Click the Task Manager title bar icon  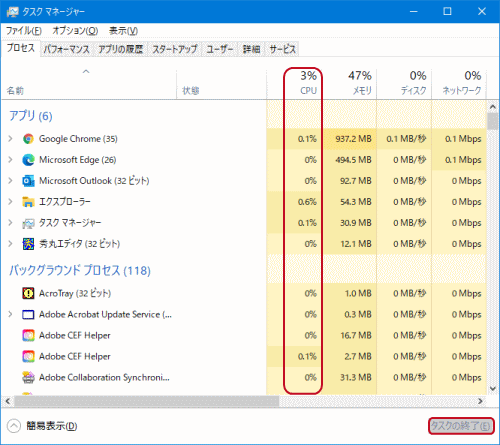(13, 12)
